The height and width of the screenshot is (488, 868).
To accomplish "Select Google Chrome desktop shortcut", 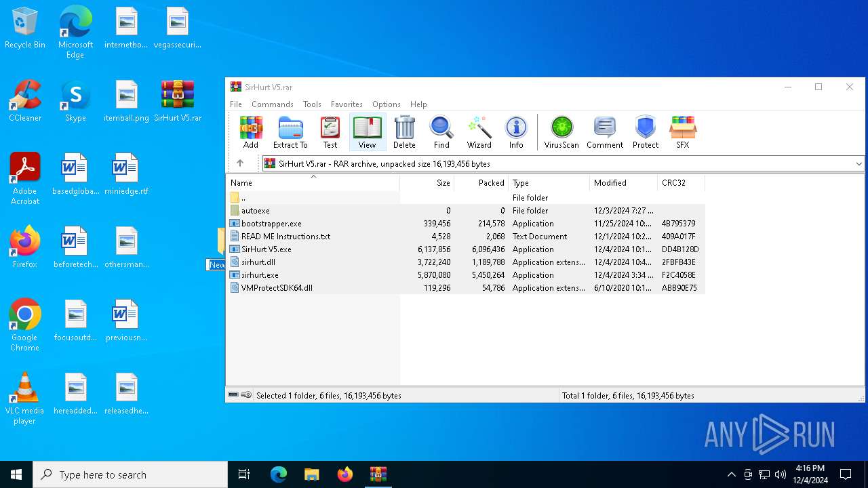I will (x=25, y=325).
